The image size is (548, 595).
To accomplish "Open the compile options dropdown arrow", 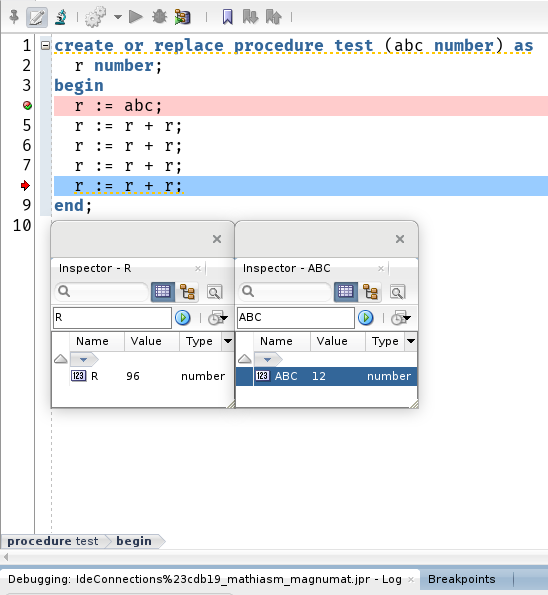I will (x=118, y=17).
